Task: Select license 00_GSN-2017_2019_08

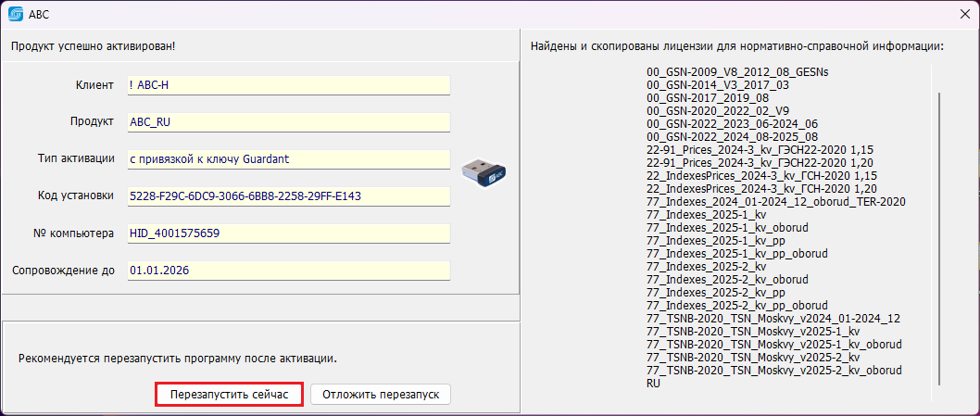Action: pos(708,98)
